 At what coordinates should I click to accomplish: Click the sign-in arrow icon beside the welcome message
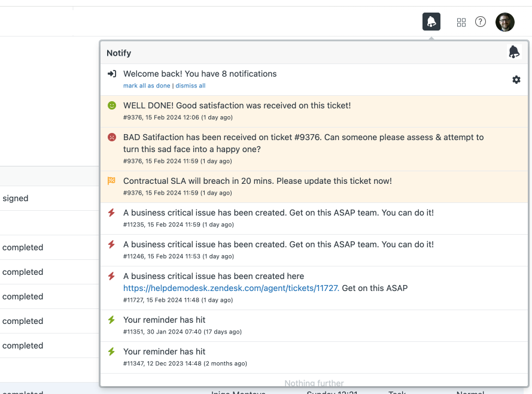[x=111, y=73]
